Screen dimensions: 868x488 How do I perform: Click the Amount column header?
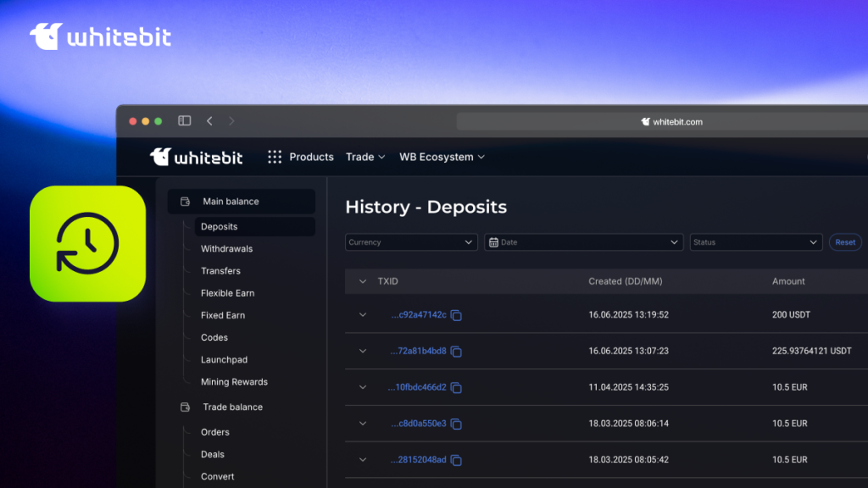point(788,281)
